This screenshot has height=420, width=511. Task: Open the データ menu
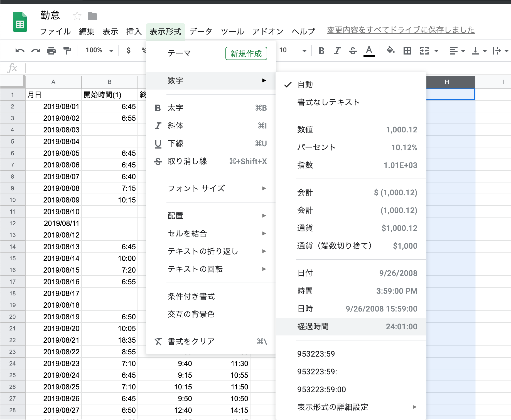pyautogui.click(x=201, y=31)
